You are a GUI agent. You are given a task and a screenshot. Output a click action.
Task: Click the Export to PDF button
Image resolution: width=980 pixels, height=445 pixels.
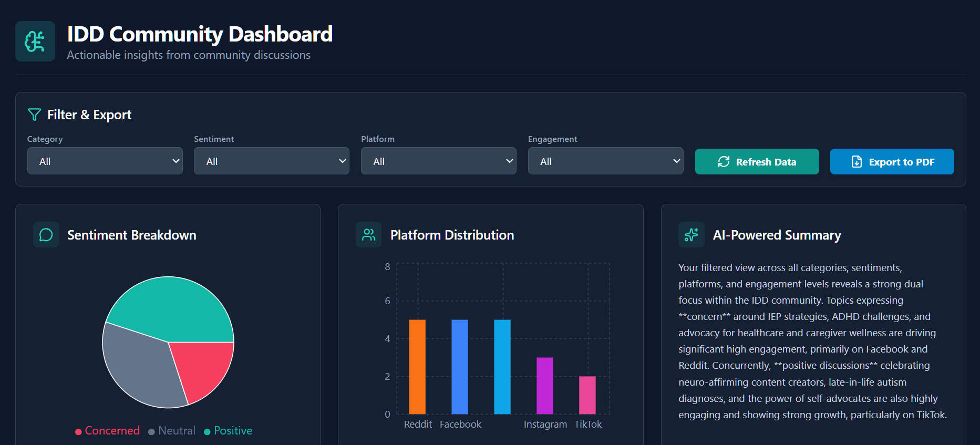coord(892,162)
